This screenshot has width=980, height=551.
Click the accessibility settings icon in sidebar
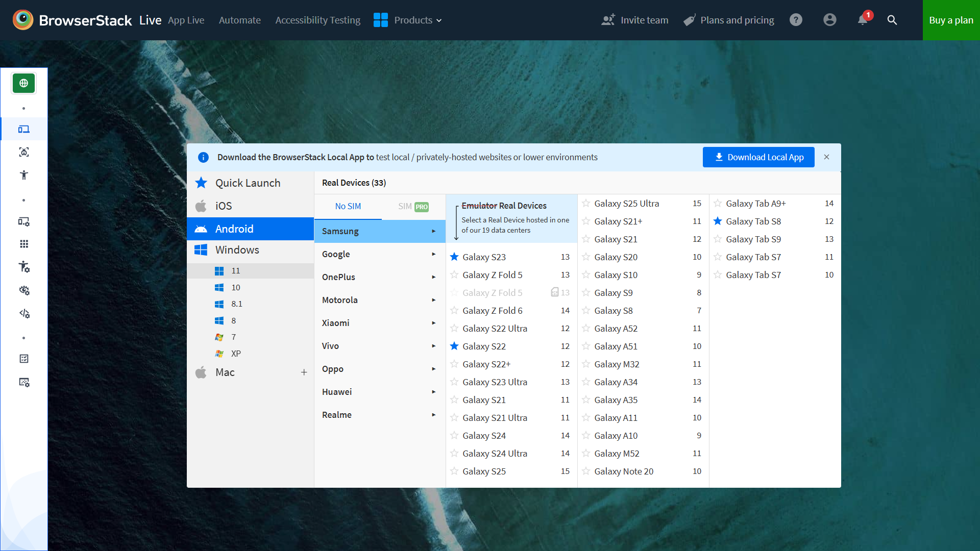tap(23, 267)
